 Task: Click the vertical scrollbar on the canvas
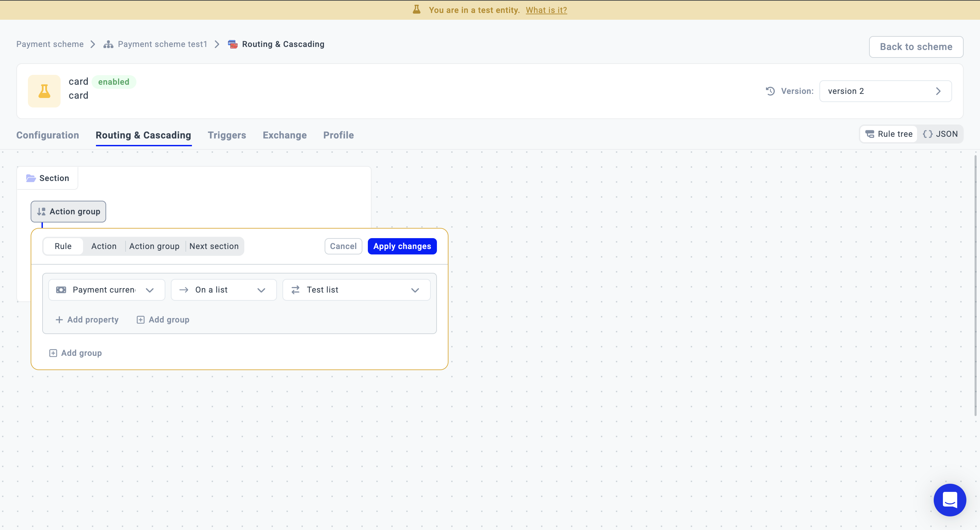point(976,285)
